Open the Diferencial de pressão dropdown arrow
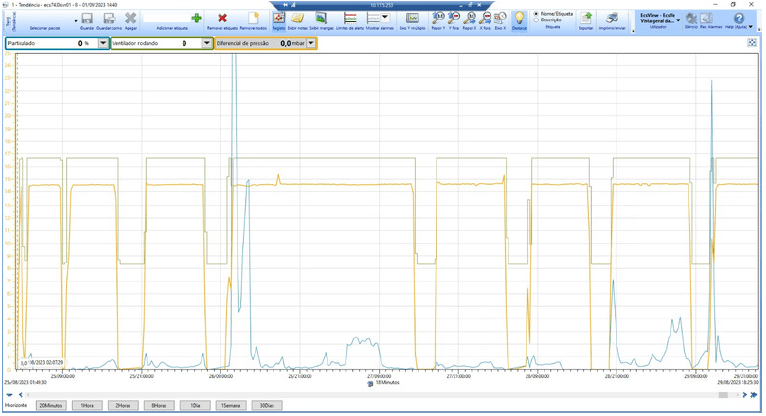766x416 pixels. [311, 43]
